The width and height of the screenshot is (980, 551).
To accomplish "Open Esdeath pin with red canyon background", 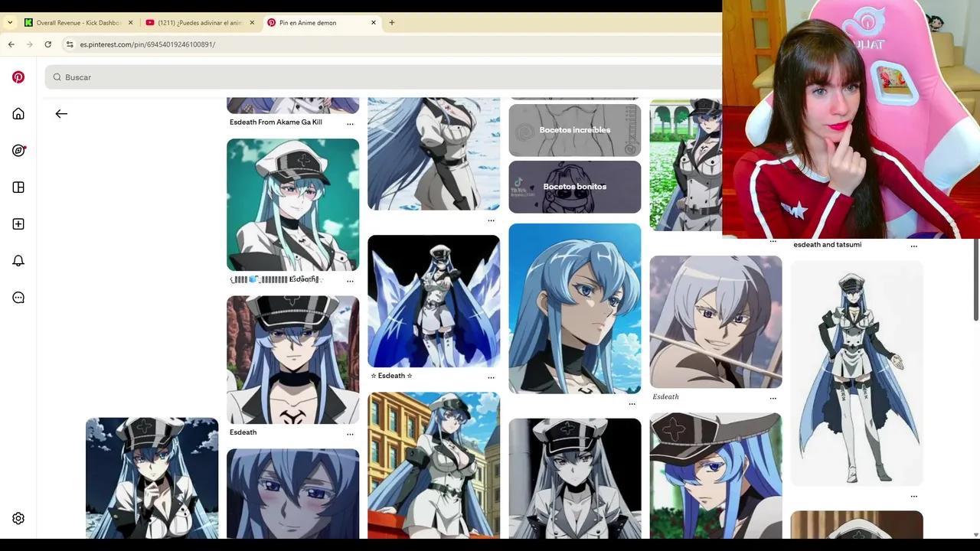I will coord(292,360).
